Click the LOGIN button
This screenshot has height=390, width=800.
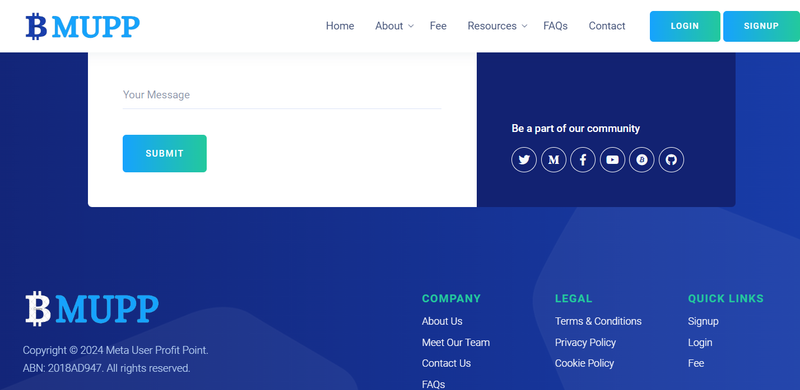tap(685, 26)
